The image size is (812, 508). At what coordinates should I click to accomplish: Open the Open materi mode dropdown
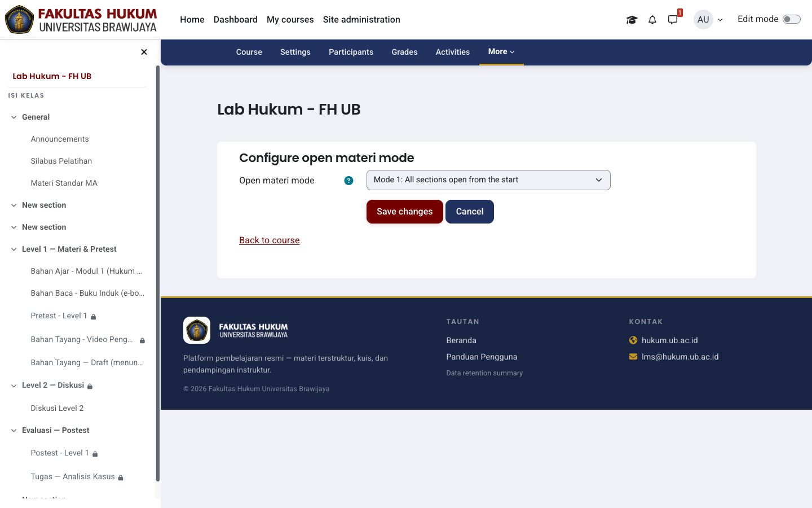[488, 180]
